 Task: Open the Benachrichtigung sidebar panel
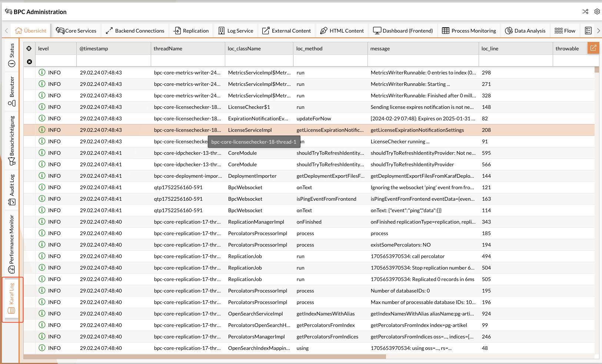coord(11,140)
